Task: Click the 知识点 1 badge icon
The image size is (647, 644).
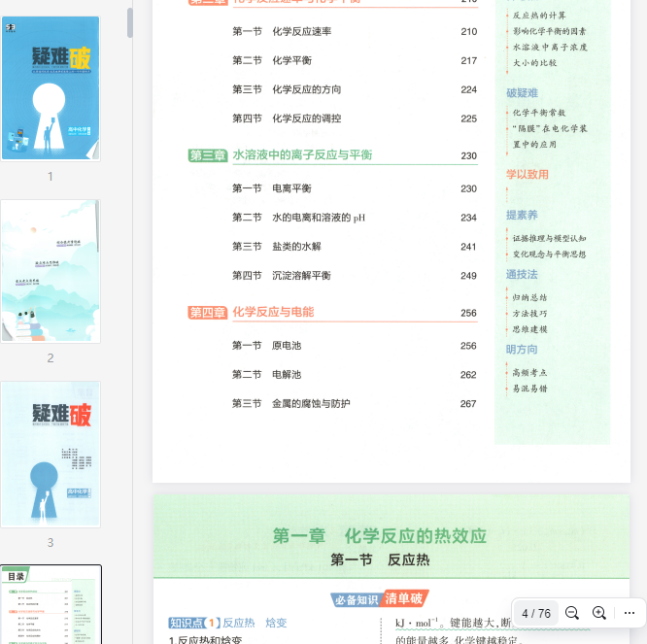Action: [193, 623]
